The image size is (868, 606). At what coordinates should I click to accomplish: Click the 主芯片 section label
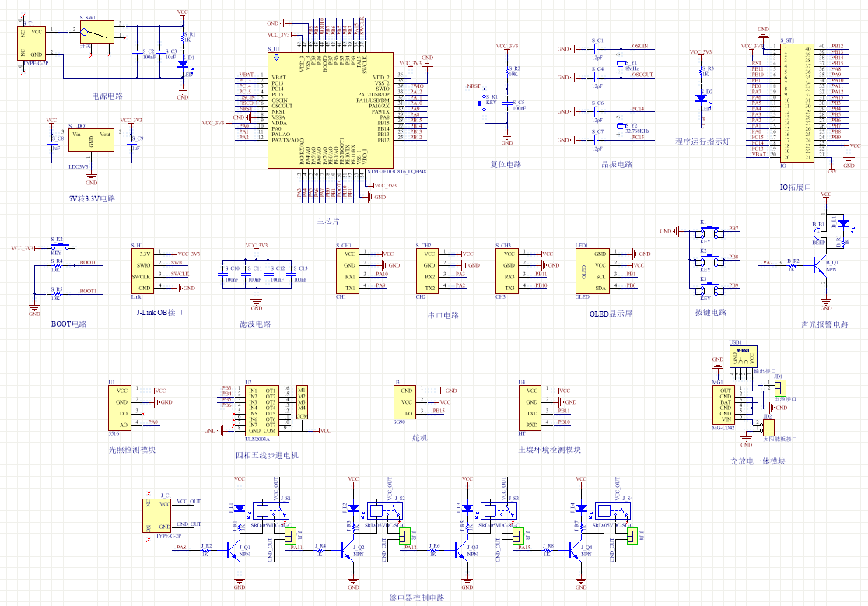tap(327, 221)
